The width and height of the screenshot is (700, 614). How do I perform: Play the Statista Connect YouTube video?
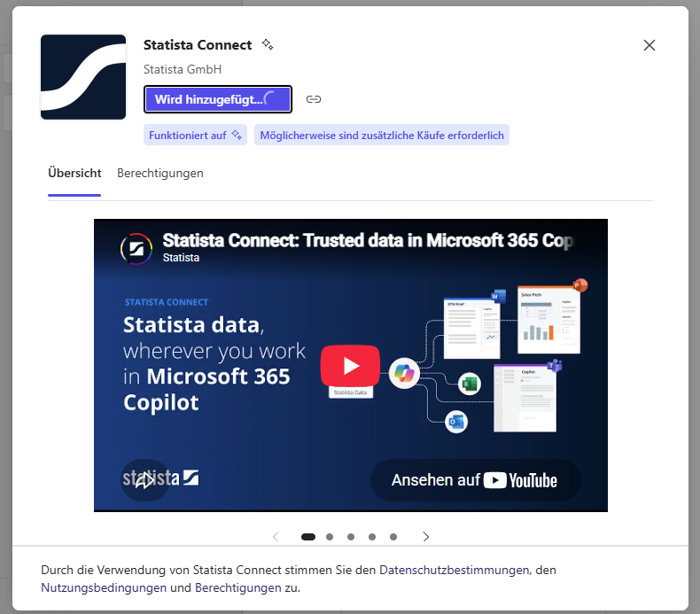(x=350, y=366)
